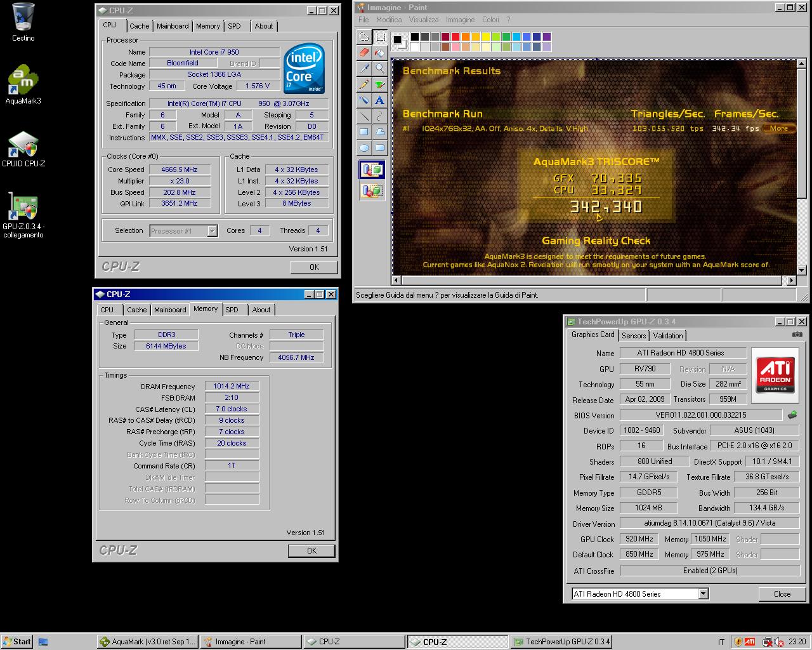Screen dimensions: 812x650
Task: Open the Processor #1 selection dropdown
Action: 184,231
